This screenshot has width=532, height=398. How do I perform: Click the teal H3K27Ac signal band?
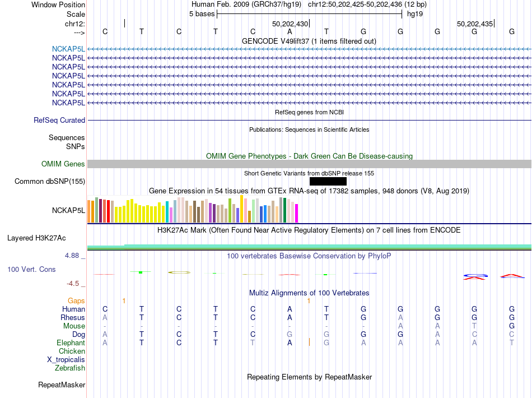pyautogui.click(x=309, y=246)
